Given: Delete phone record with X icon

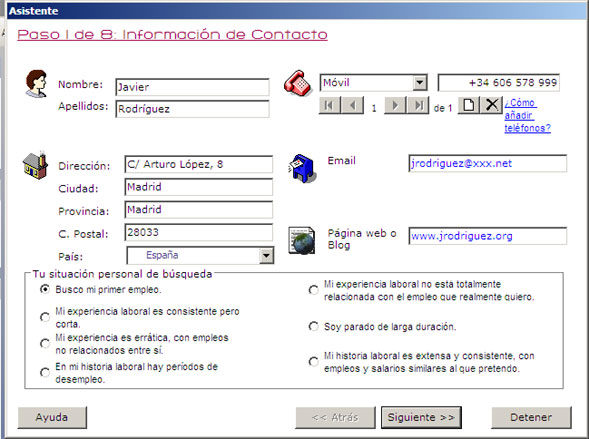Looking at the screenshot, I should (x=491, y=105).
